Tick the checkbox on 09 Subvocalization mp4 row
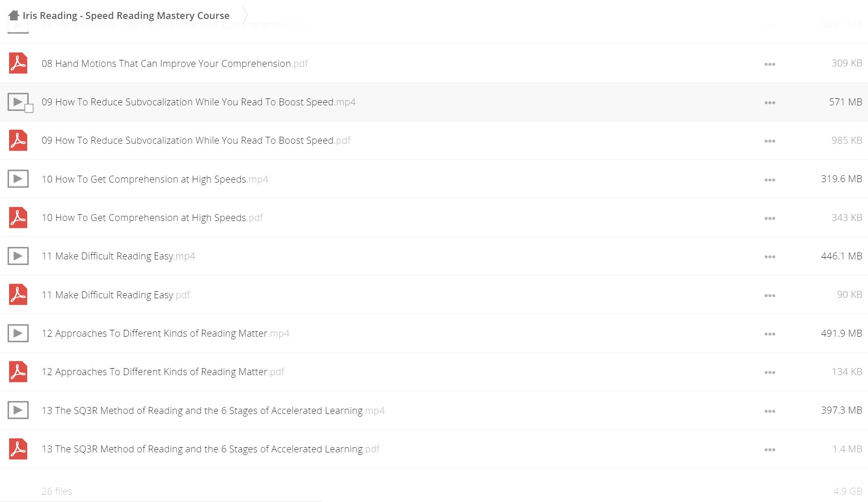 tap(29, 108)
